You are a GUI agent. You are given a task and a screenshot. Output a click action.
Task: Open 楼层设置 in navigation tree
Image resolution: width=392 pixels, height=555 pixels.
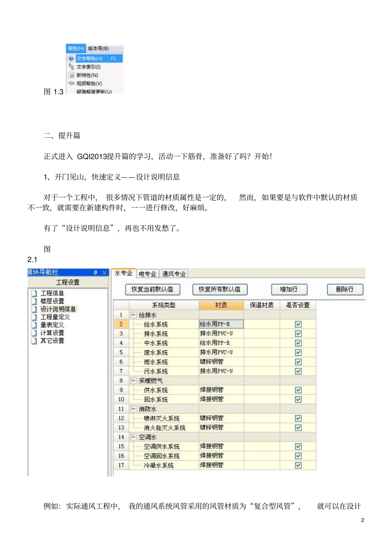pyautogui.click(x=52, y=301)
